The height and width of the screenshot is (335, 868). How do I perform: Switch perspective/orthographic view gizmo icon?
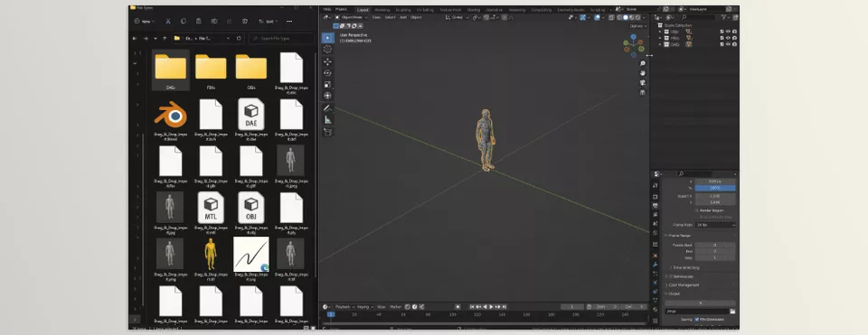643,92
